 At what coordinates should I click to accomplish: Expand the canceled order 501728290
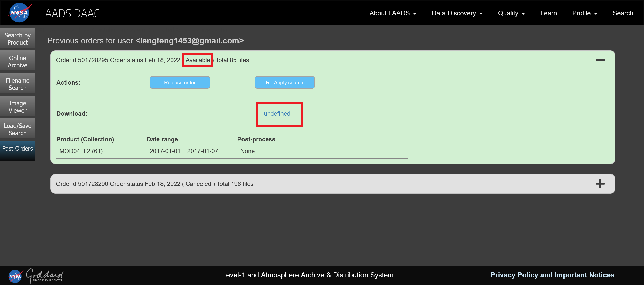coord(600,184)
